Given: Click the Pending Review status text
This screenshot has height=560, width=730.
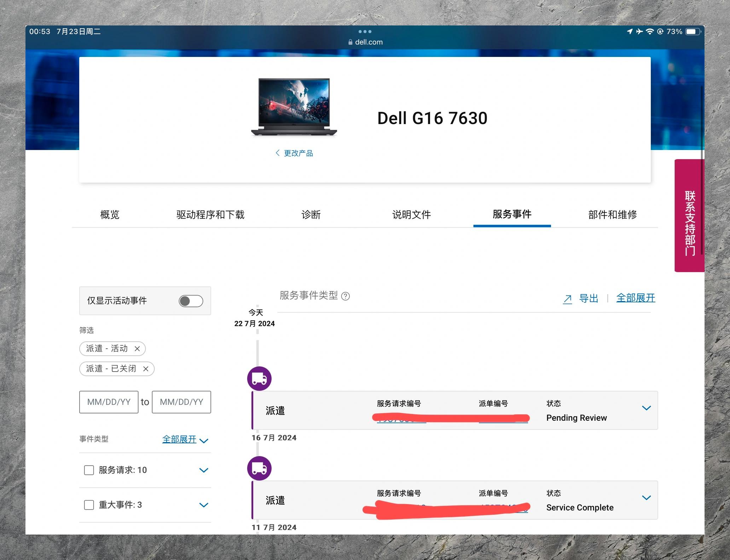Looking at the screenshot, I should click(577, 418).
